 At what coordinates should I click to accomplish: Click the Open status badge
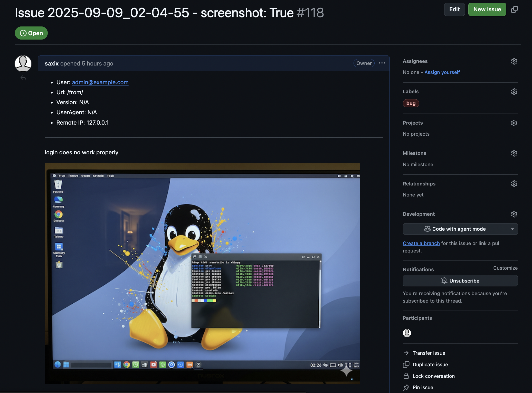coord(31,33)
